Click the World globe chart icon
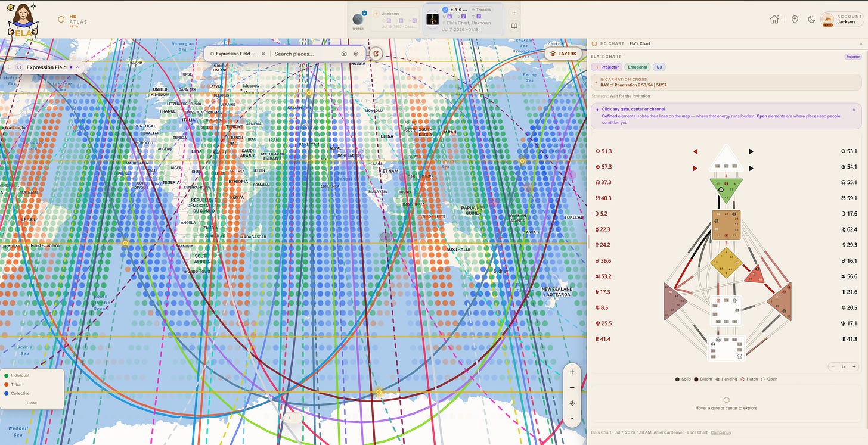The width and height of the screenshot is (868, 445). pyautogui.click(x=358, y=18)
